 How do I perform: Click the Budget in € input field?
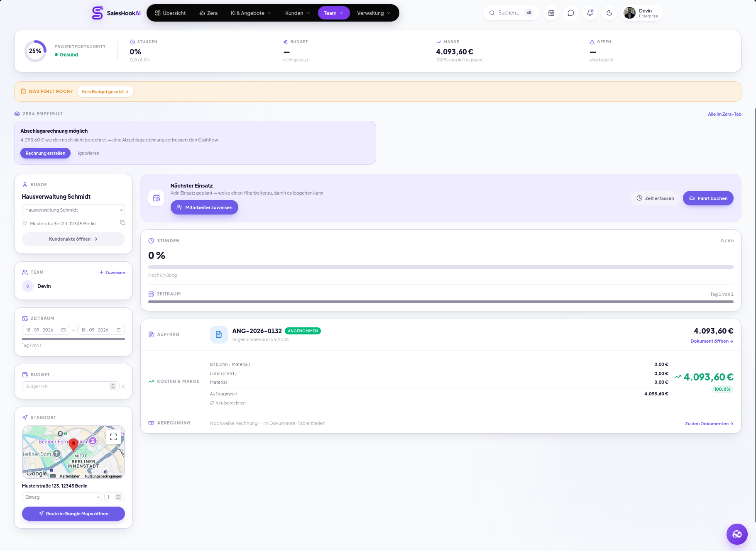(71, 386)
